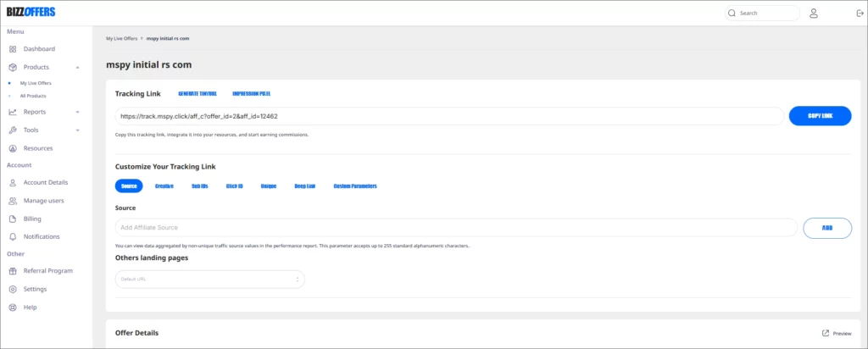Image resolution: width=868 pixels, height=349 pixels.
Task: Click the Generate TinyURL link
Action: 197,94
